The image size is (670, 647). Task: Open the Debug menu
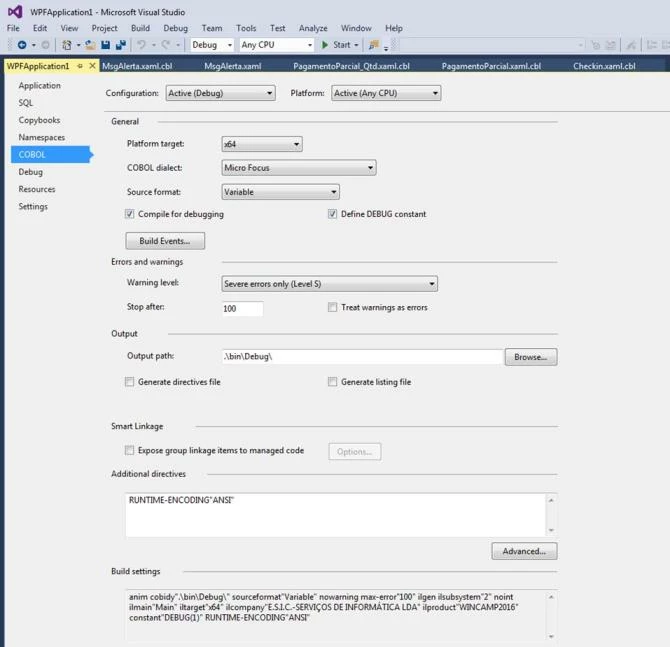(176, 28)
